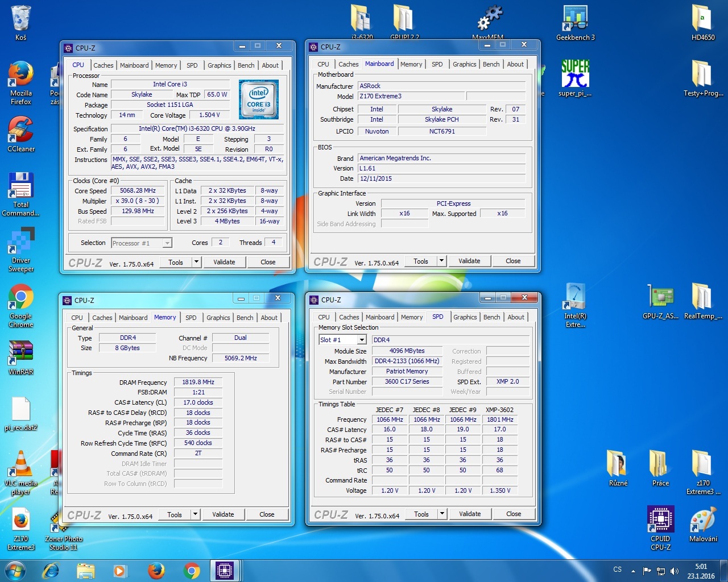Viewport: 728px width, 582px height.
Task: Select the Driver Sweeper desktop icon
Action: (x=20, y=250)
